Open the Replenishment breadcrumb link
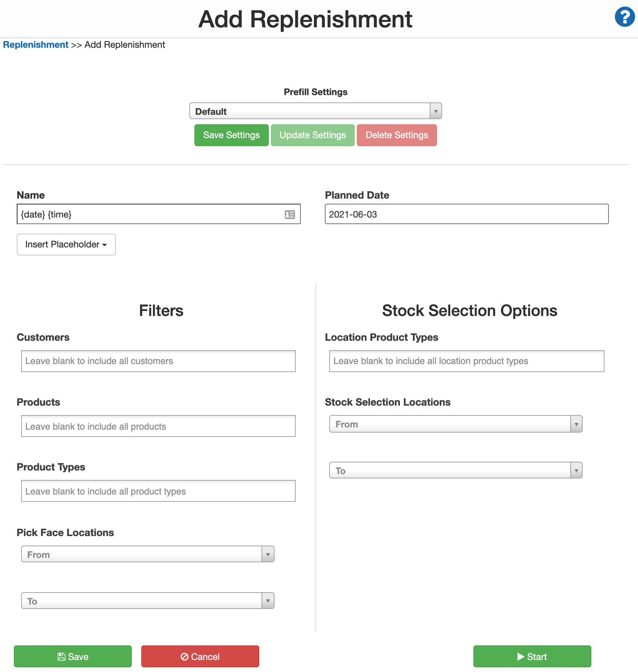 [x=36, y=44]
